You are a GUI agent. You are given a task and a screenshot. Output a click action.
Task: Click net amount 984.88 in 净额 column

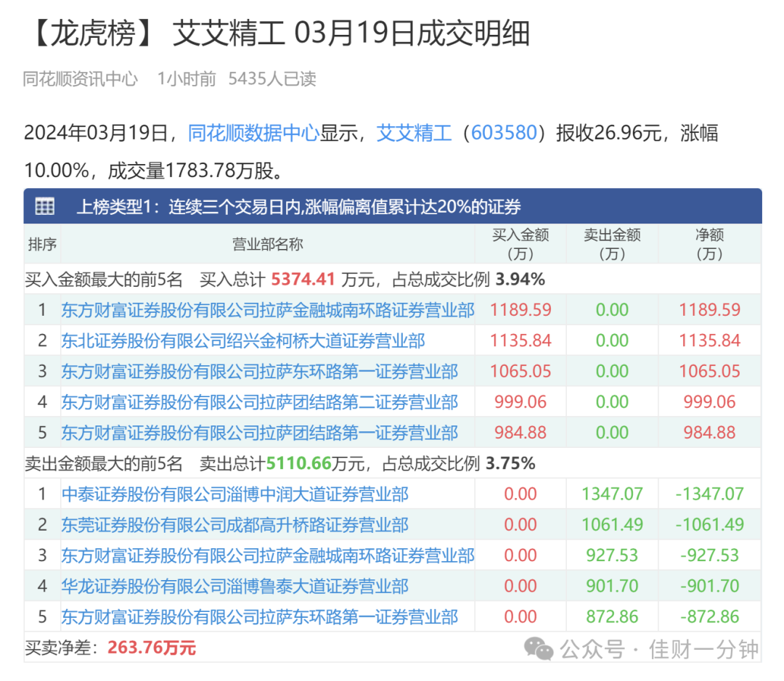click(x=709, y=433)
